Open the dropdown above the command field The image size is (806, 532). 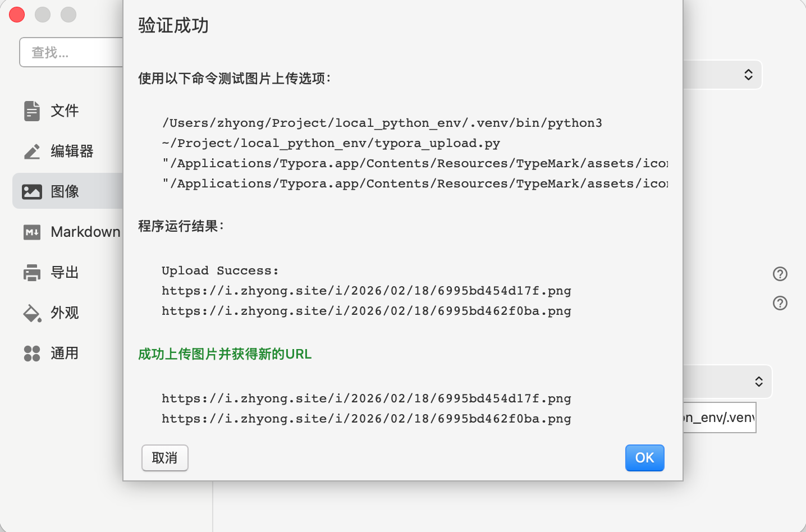coord(758,382)
